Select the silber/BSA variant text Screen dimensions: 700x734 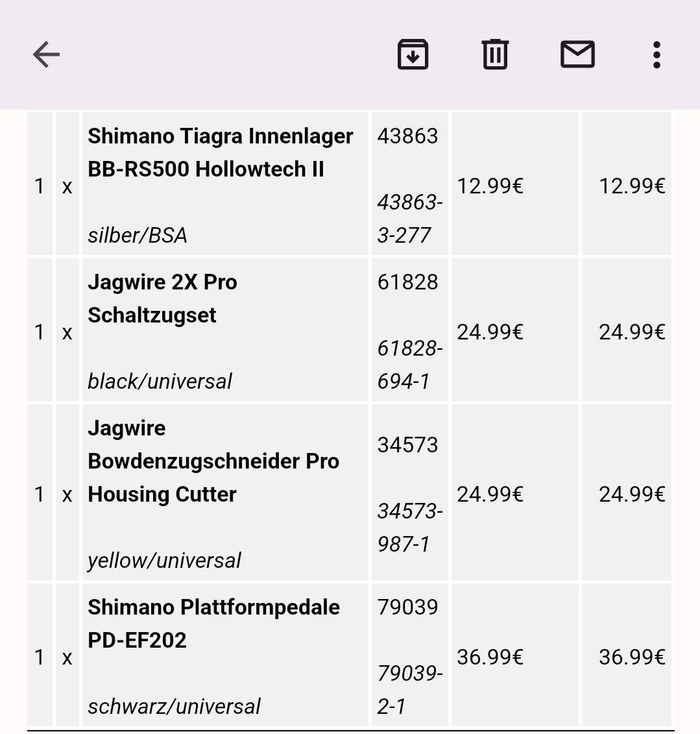[138, 235]
